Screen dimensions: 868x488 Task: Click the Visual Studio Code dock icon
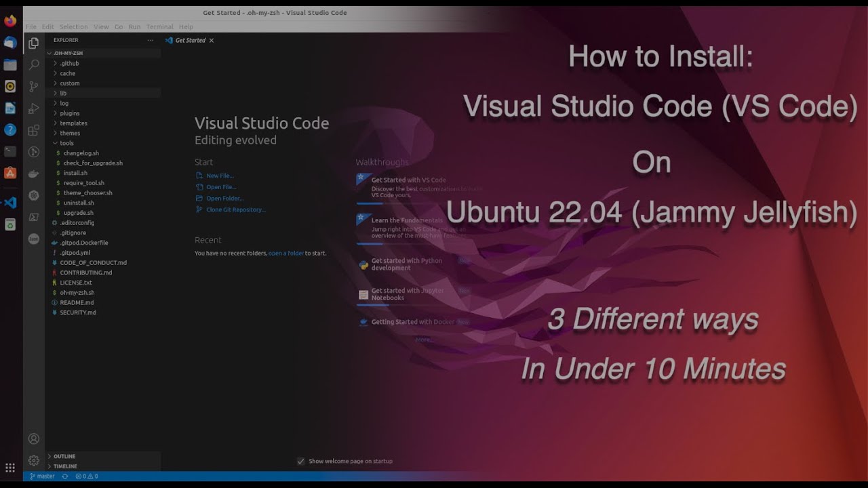point(10,202)
